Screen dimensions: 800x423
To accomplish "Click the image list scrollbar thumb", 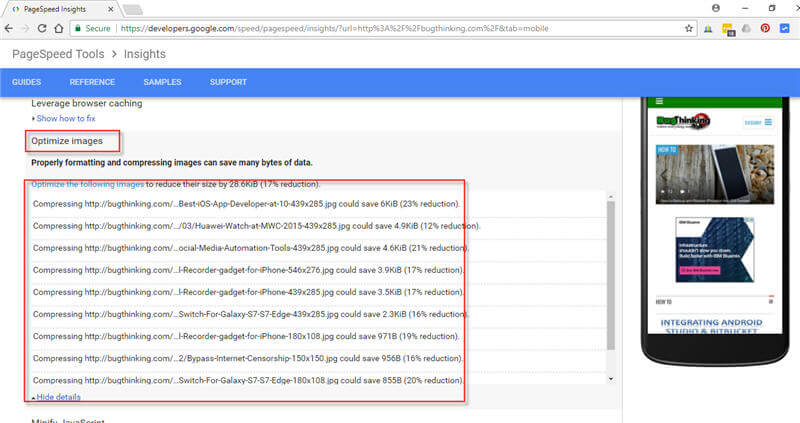I will pos(611,276).
